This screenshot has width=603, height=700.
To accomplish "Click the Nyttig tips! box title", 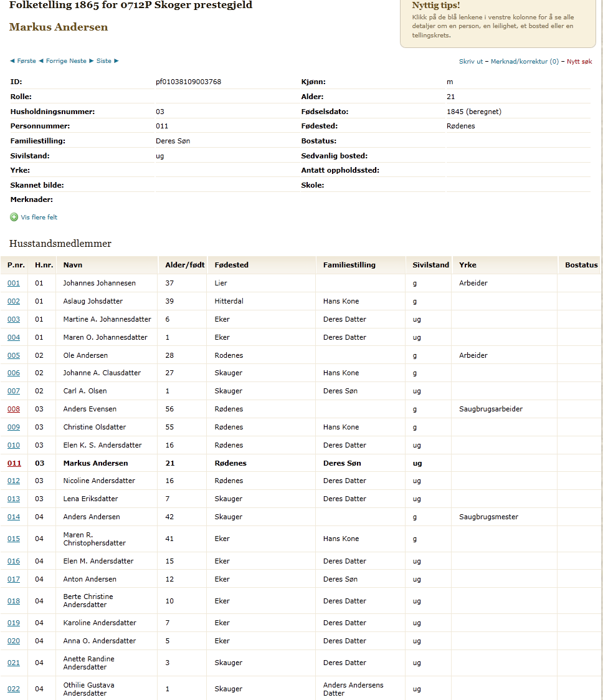I will (x=436, y=6).
